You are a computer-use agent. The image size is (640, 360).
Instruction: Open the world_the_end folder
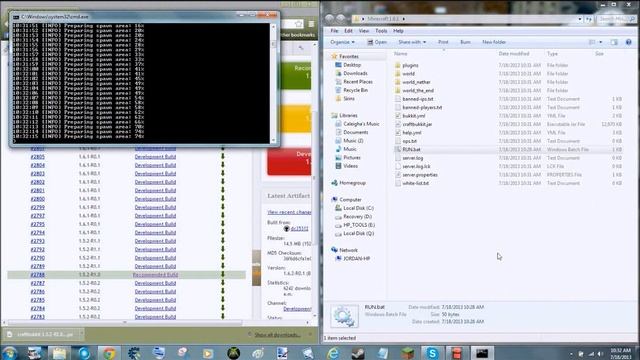418,91
